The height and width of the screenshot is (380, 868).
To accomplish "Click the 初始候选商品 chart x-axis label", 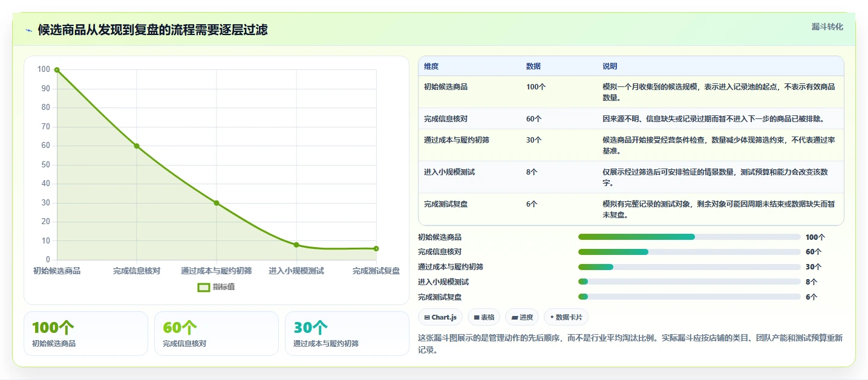I will tap(57, 271).
